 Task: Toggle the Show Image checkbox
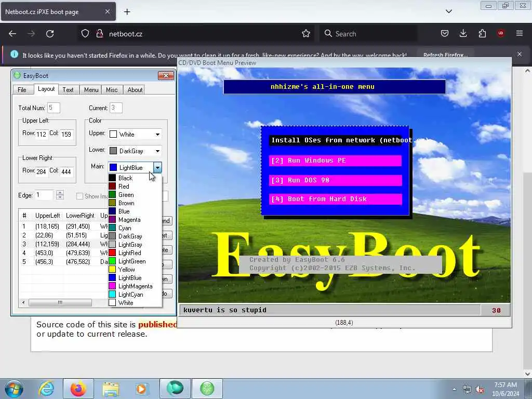click(x=79, y=196)
